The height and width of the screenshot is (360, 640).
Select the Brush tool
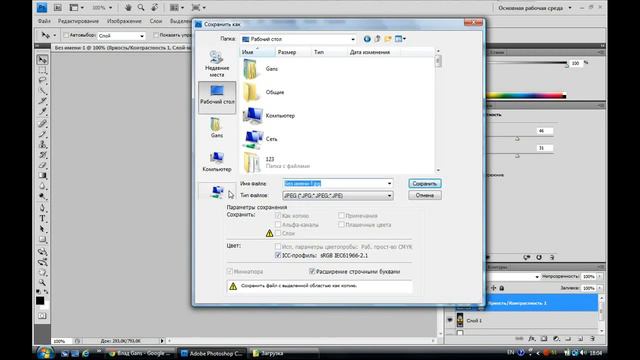pyautogui.click(x=42, y=134)
